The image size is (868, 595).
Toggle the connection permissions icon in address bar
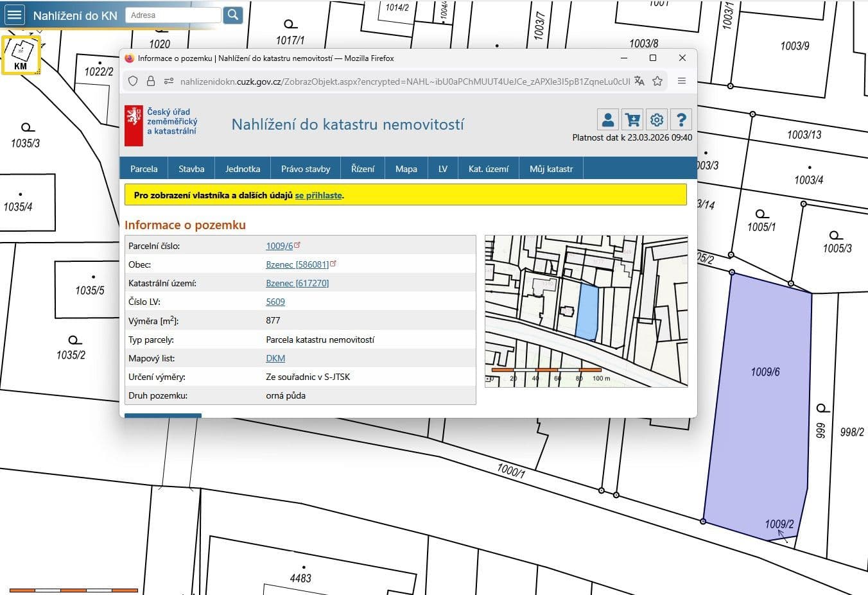point(168,82)
